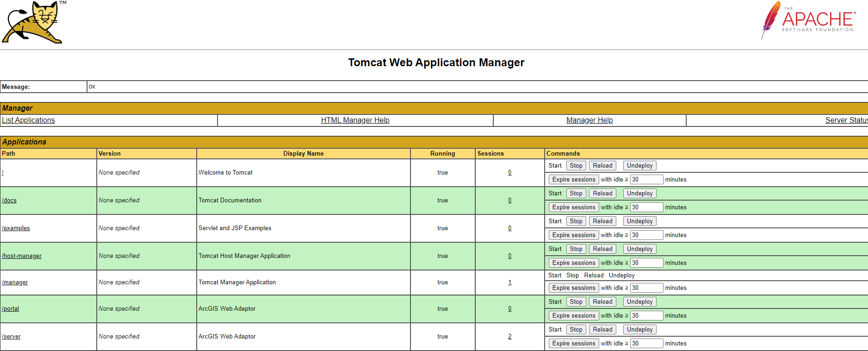
Task: Click idle minutes field for /manager row
Action: (647, 288)
